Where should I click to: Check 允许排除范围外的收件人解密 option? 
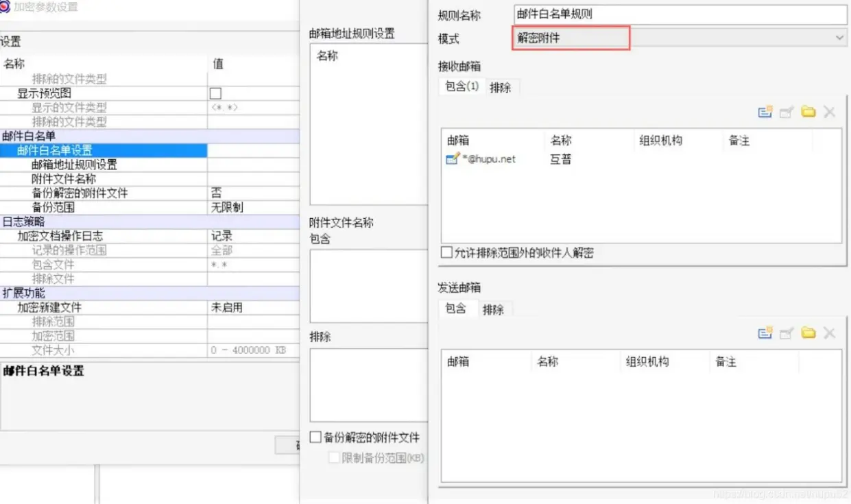(446, 253)
